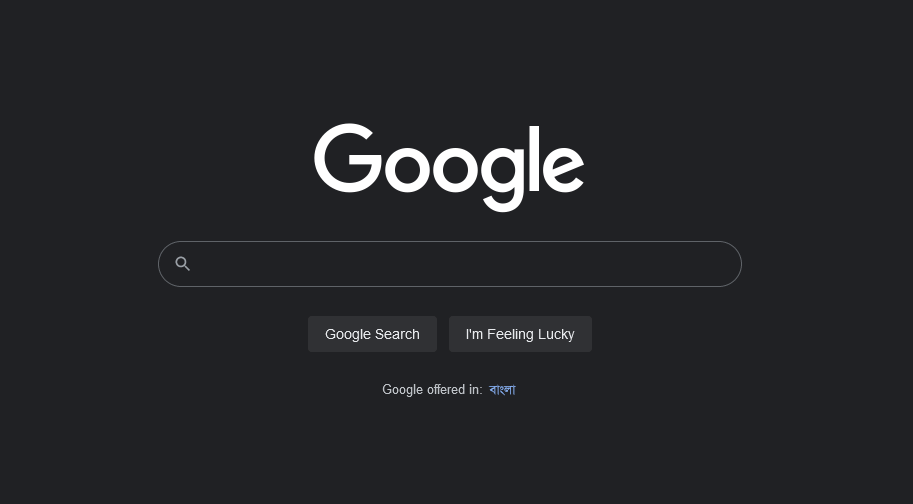Click the Google Search button

[372, 334]
